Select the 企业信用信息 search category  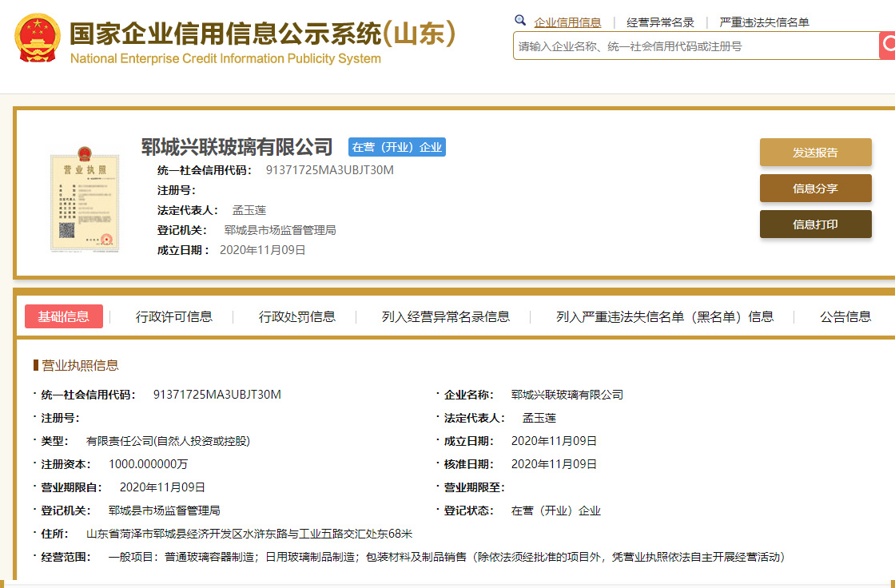coord(567,22)
